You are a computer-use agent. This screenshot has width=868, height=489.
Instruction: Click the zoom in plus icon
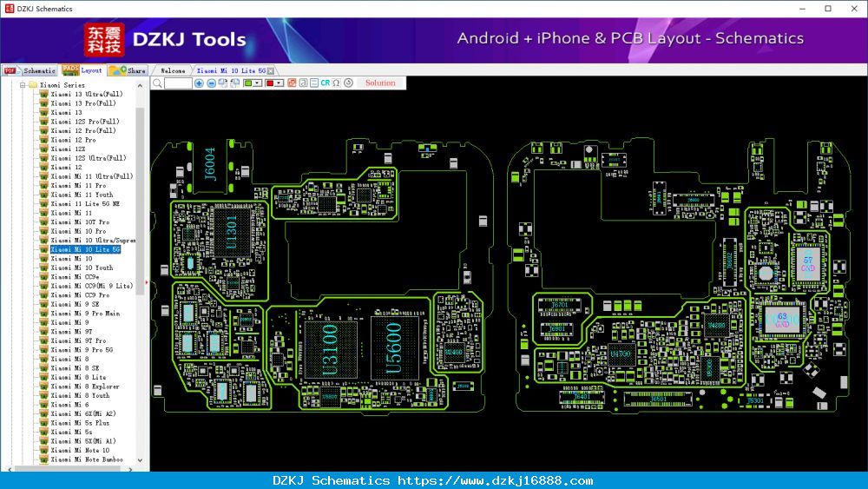tap(200, 83)
